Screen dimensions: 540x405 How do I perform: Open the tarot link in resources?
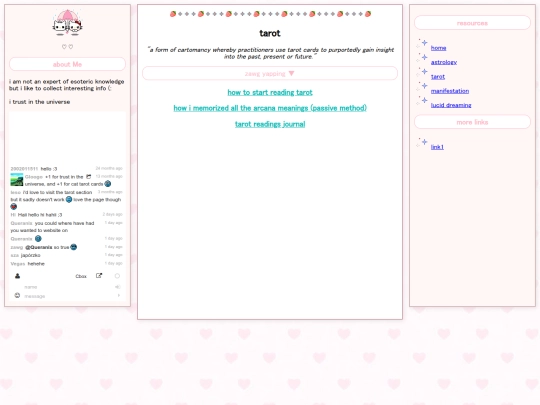(x=438, y=76)
